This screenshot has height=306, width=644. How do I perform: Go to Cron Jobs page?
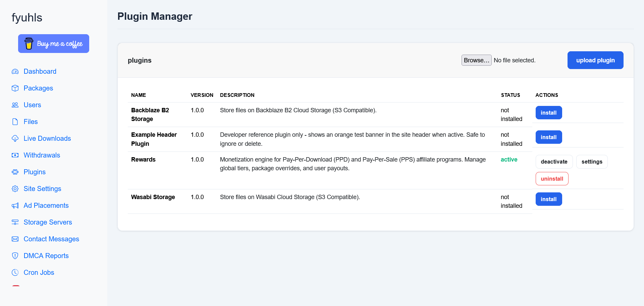pyautogui.click(x=39, y=272)
